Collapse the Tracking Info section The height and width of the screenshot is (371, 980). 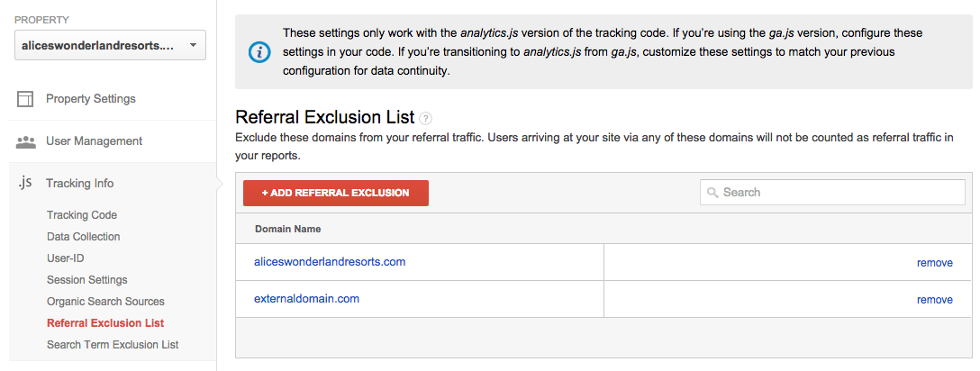(80, 184)
